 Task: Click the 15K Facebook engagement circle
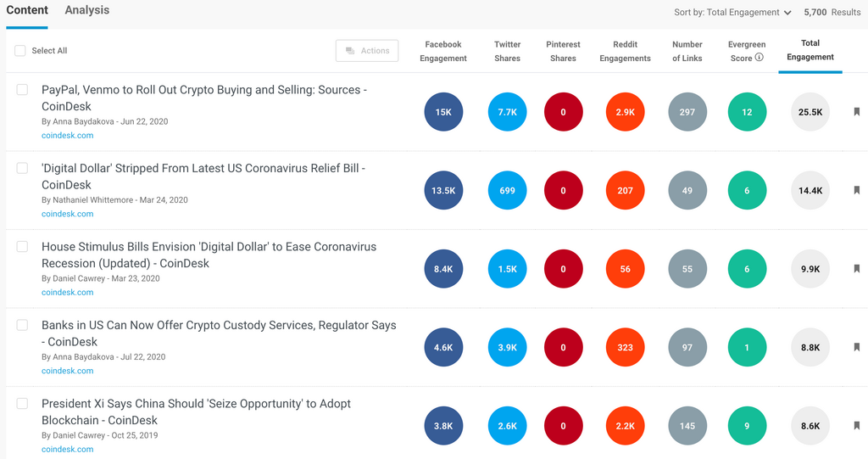[x=443, y=112]
